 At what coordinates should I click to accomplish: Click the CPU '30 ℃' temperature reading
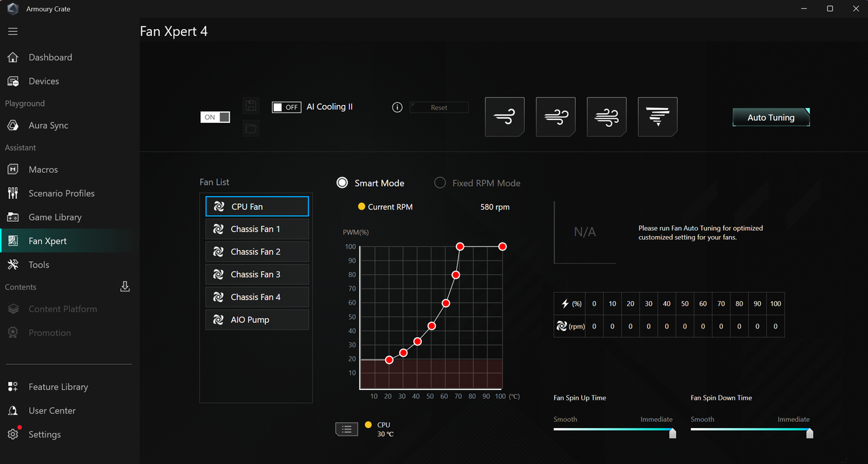(x=385, y=434)
